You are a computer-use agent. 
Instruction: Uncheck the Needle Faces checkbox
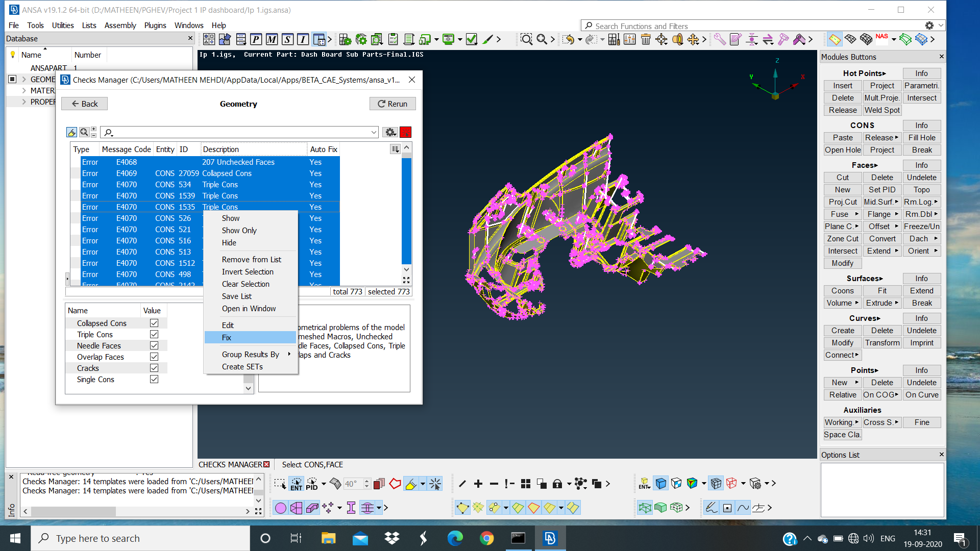pos(154,345)
